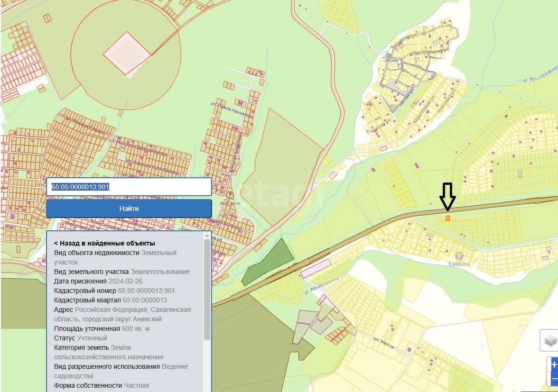Focus the cadastral number search field

(129, 187)
